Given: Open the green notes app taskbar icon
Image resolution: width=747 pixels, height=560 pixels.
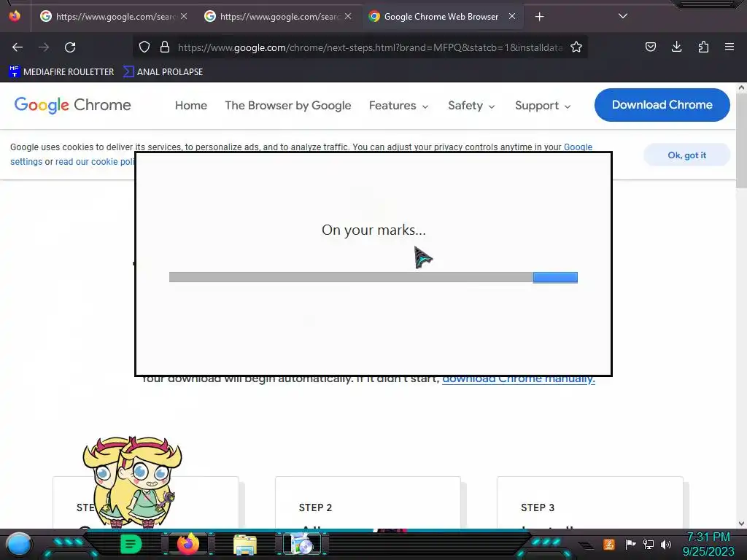Looking at the screenshot, I should click(131, 544).
